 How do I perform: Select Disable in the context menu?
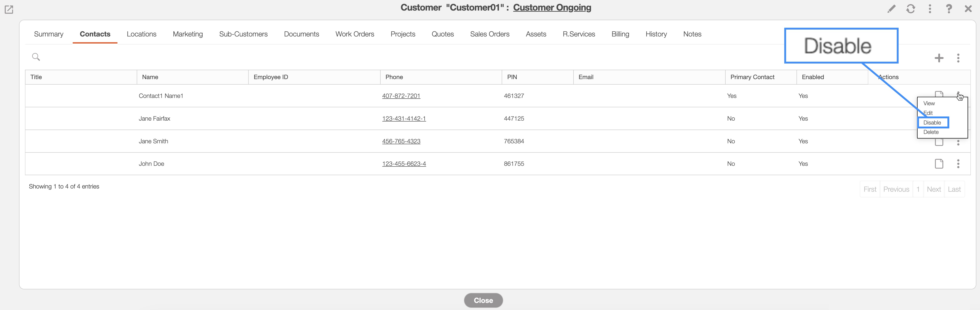[x=932, y=122]
